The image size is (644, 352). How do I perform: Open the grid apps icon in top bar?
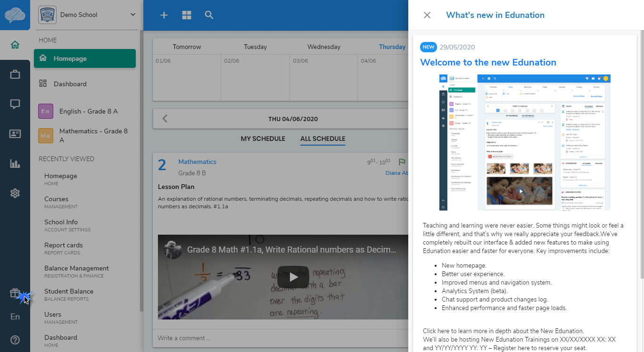click(x=187, y=15)
